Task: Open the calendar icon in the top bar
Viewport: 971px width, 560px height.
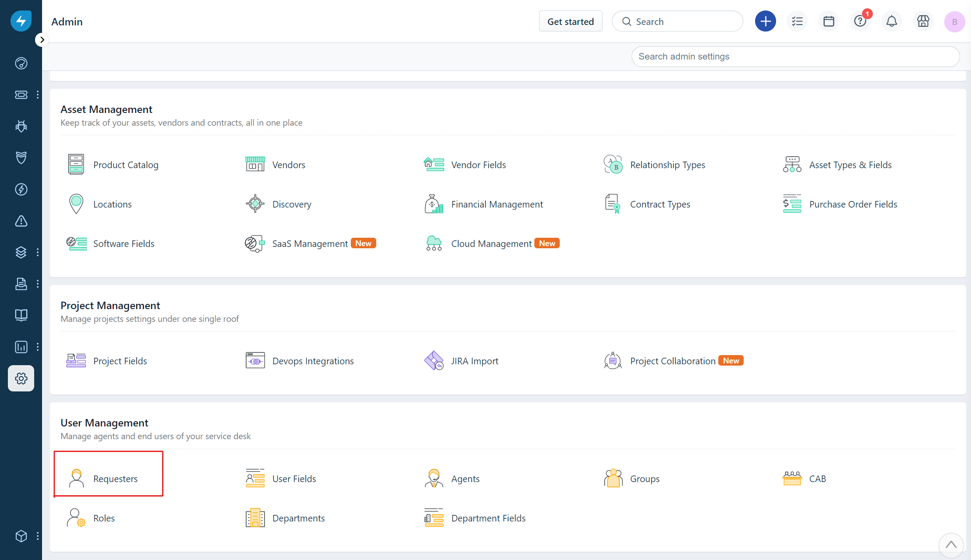Action: coord(829,21)
